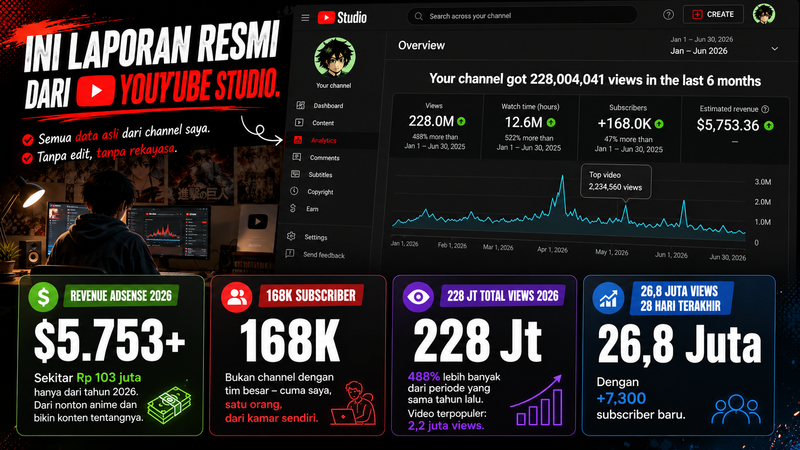
Task: Click the red check beside 'Tanpa edit'
Action: tap(28, 158)
